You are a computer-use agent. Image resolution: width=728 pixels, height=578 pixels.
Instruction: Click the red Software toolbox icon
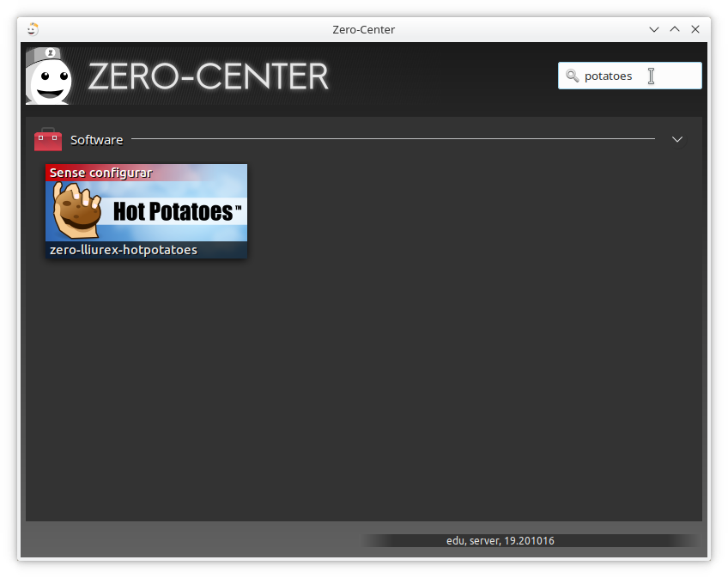point(48,139)
